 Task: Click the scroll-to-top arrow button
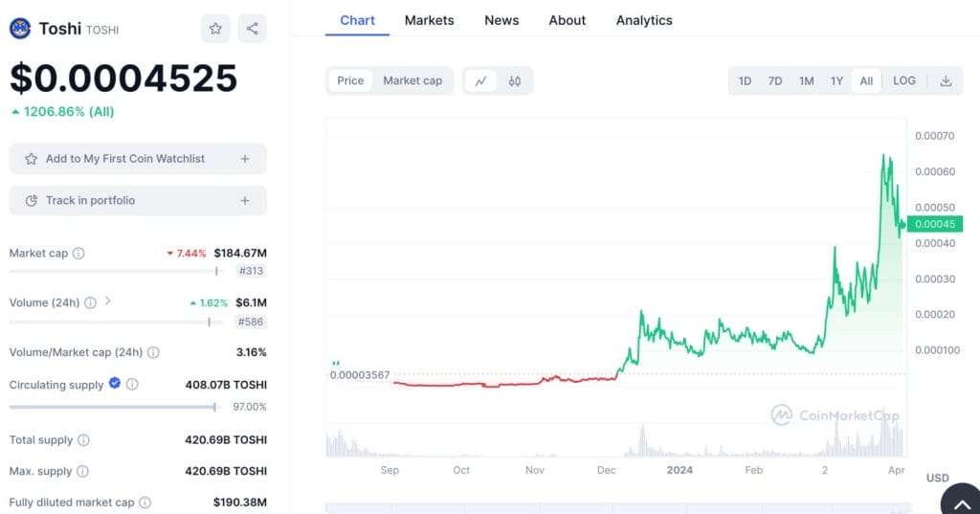pyautogui.click(x=960, y=501)
